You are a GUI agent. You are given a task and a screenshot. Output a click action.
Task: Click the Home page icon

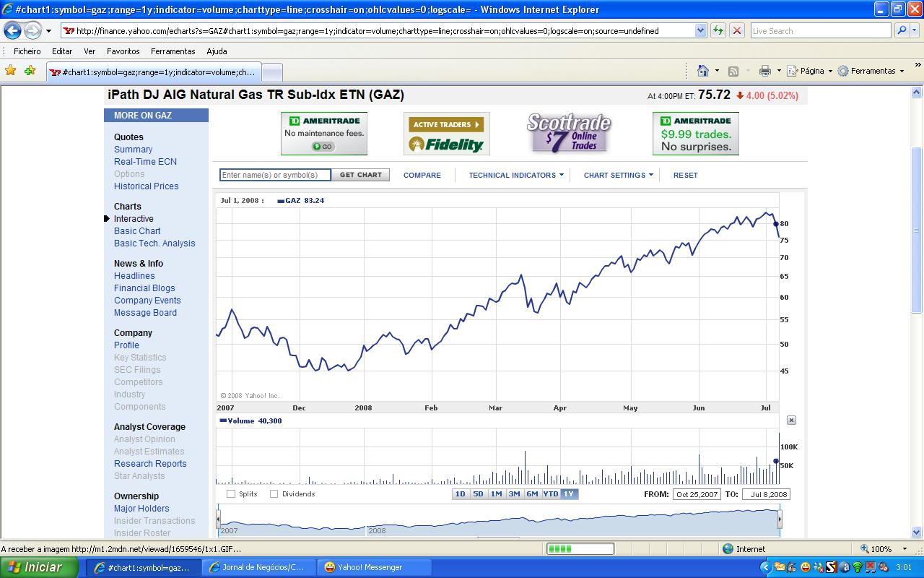pyautogui.click(x=703, y=71)
